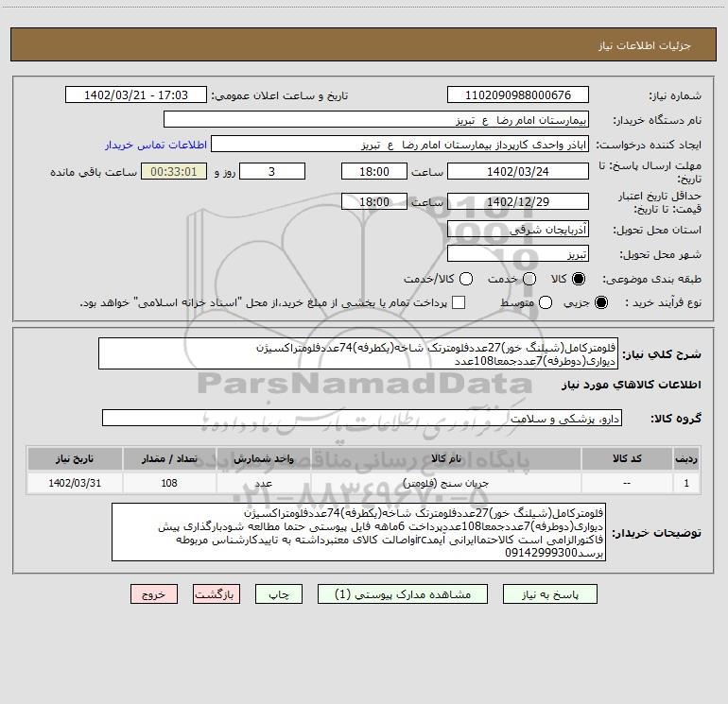The width and height of the screenshot is (728, 704).
Task: Select the خدمت radio button
Action: [529, 279]
